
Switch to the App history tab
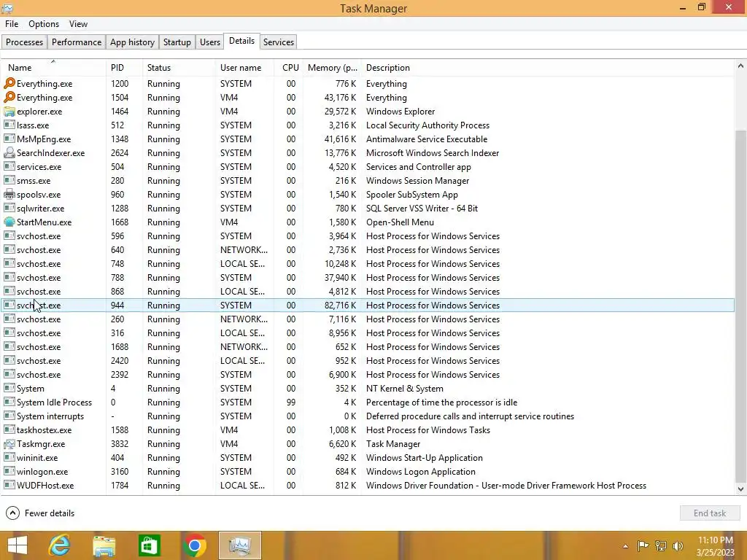pyautogui.click(x=133, y=42)
